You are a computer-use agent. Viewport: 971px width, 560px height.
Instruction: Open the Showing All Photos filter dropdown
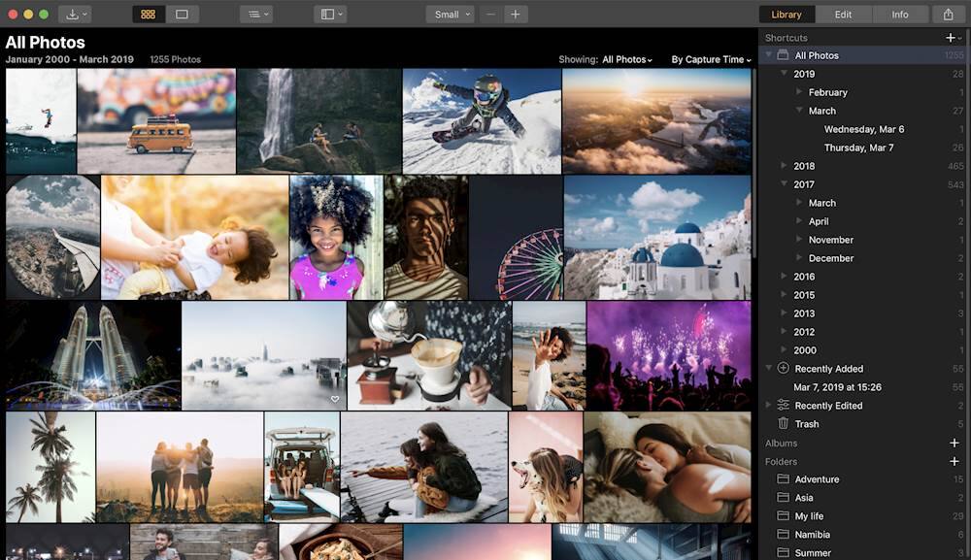pyautogui.click(x=626, y=60)
